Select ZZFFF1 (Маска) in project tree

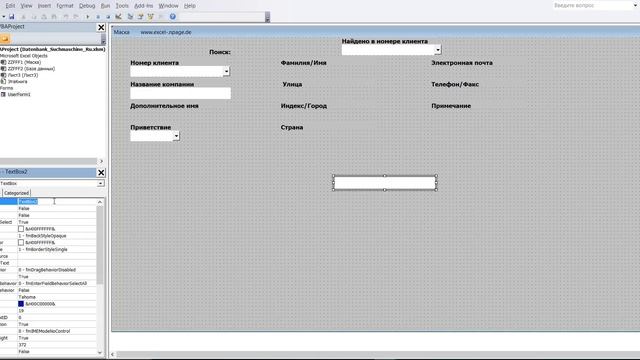pyautogui.click(x=24, y=62)
